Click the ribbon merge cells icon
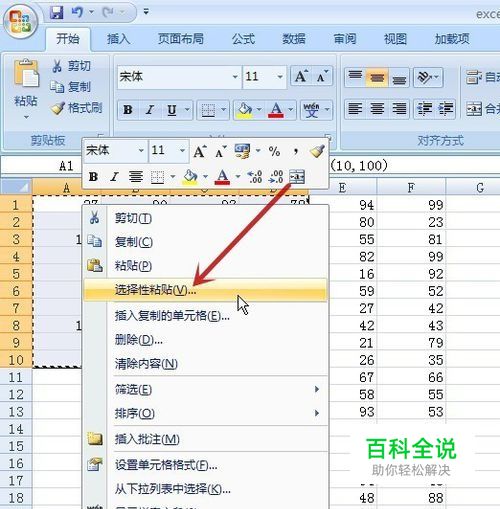The width and height of the screenshot is (500, 509). [474, 109]
